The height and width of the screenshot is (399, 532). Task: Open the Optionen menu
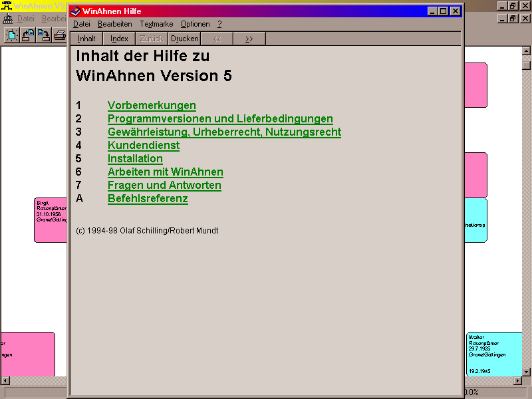point(195,24)
